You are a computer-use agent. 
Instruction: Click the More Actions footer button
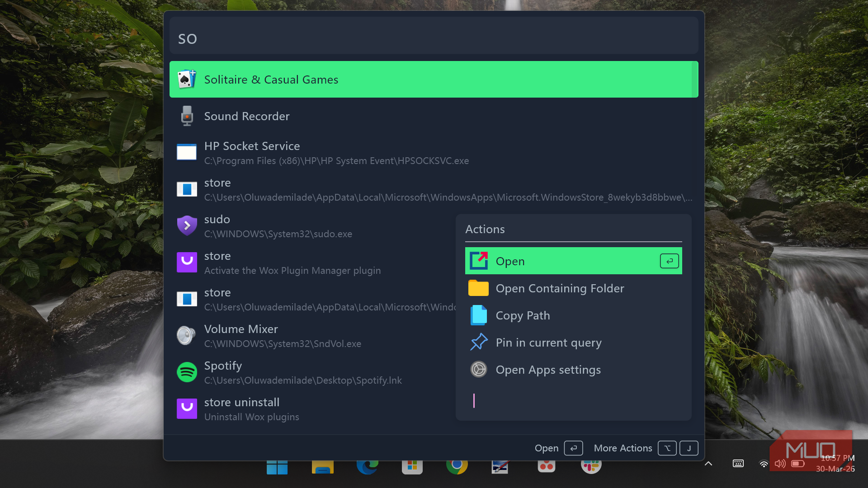pyautogui.click(x=646, y=448)
